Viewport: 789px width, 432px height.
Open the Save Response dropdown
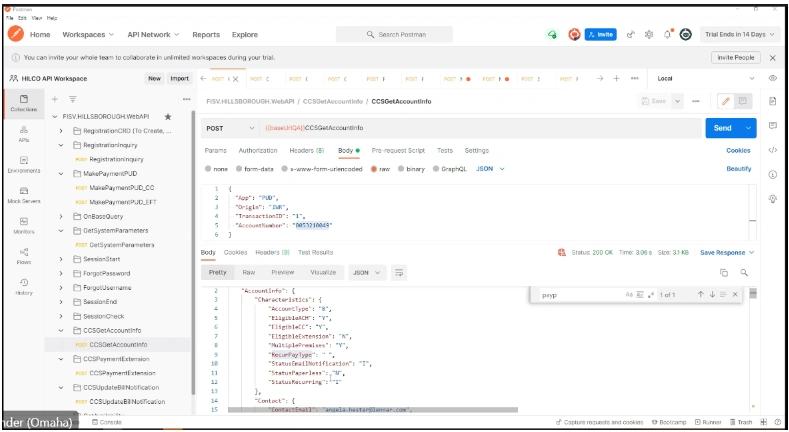(727, 252)
